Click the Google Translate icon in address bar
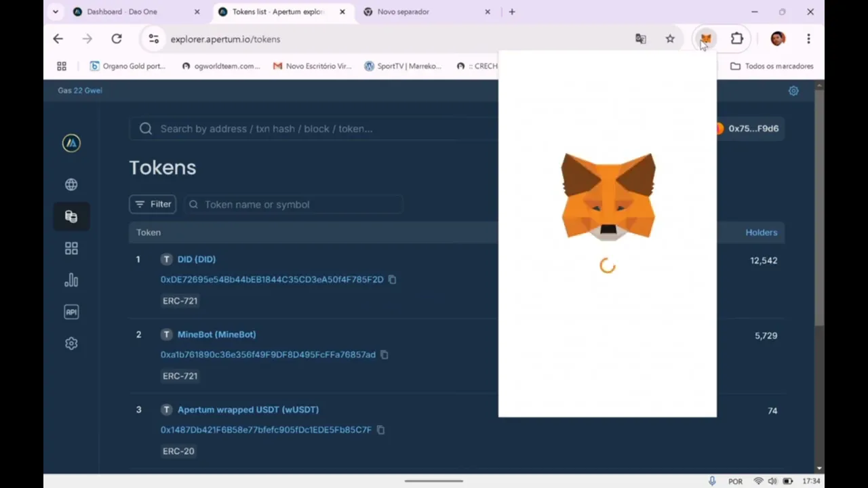Screen dimensions: 868x488 [640, 39]
